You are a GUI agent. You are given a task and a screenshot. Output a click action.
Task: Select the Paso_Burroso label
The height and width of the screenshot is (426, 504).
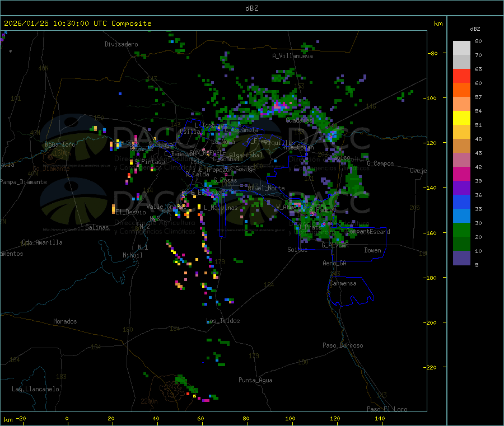tap(343, 345)
